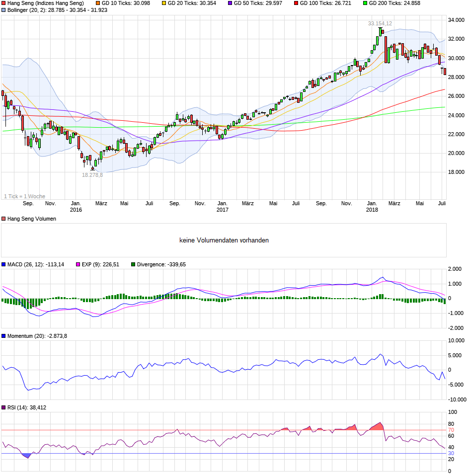
Task: Select 'Hang Seng (Indizes Hang Seng)' legend text
Action: click(x=46, y=3)
